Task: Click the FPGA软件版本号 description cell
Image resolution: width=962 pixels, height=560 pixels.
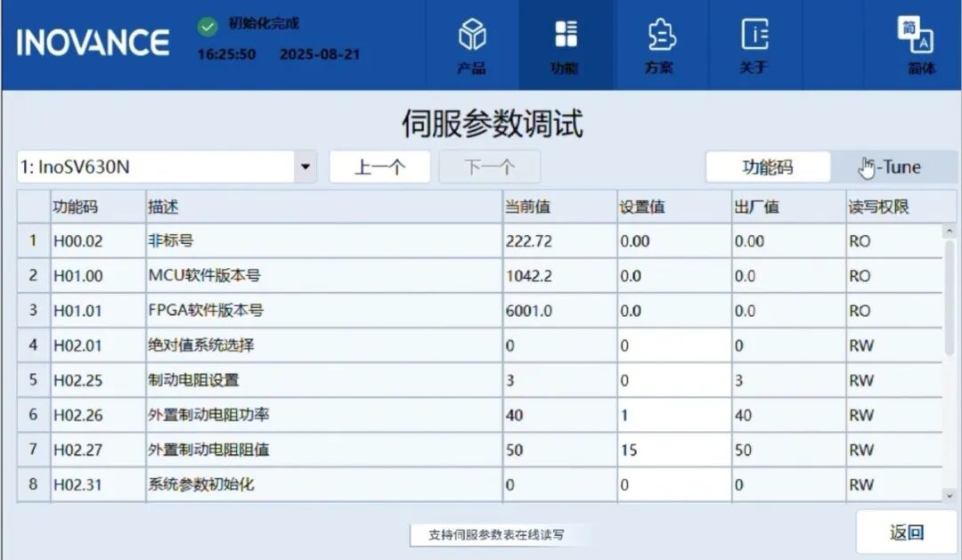Action: click(x=324, y=311)
